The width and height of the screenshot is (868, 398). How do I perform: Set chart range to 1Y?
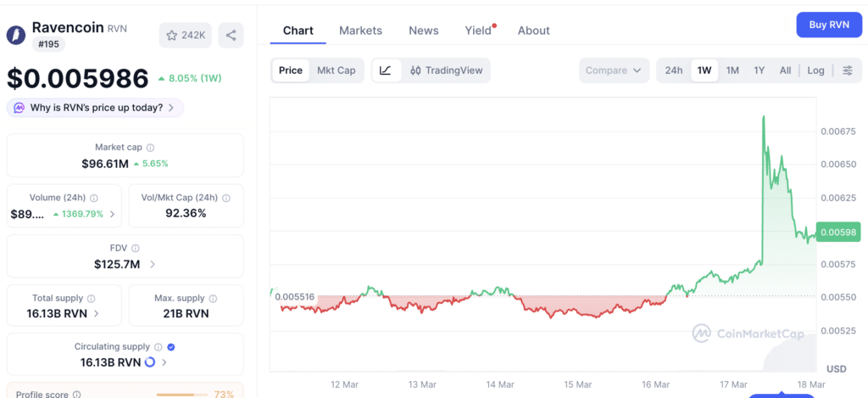pyautogui.click(x=759, y=70)
